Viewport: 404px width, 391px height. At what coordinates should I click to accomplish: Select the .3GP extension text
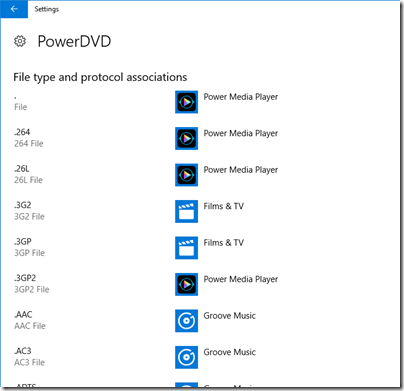click(23, 242)
